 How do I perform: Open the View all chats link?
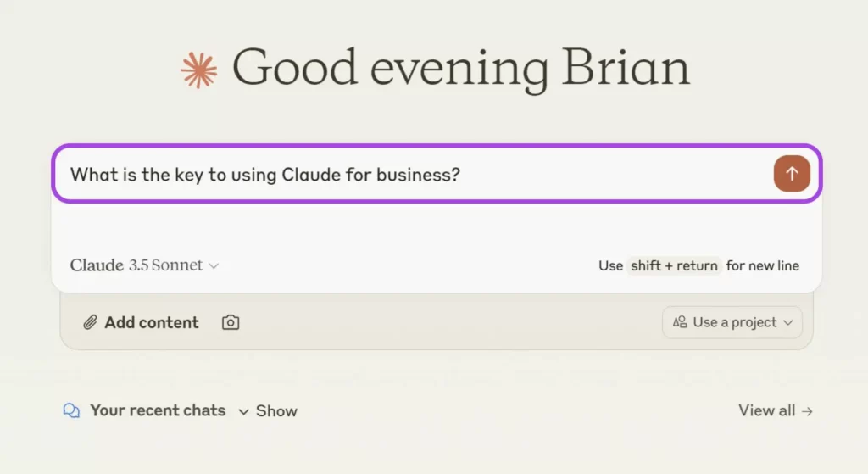pyautogui.click(x=766, y=410)
